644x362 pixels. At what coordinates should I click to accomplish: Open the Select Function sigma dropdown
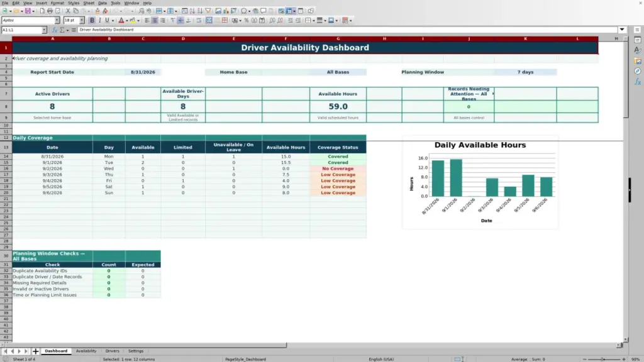click(x=67, y=30)
